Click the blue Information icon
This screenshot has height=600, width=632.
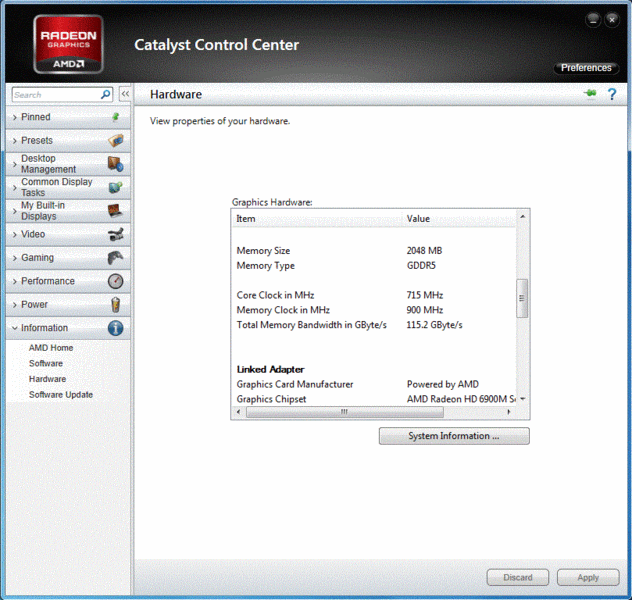click(x=116, y=328)
